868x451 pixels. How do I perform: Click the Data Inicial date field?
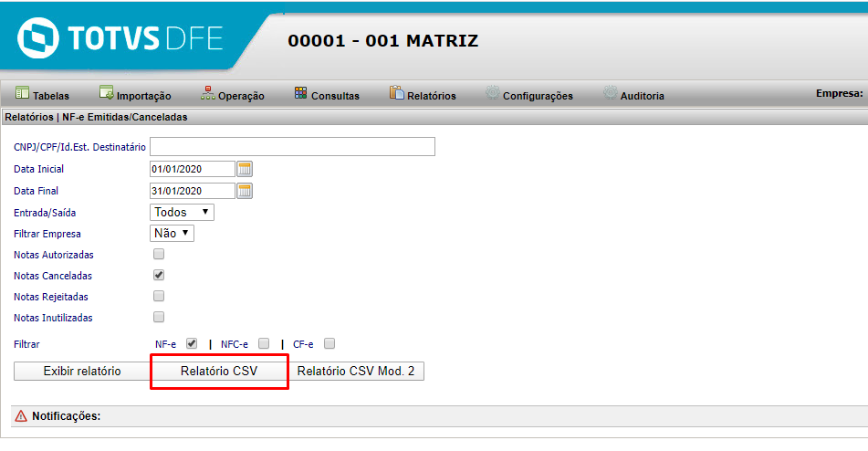click(x=192, y=169)
